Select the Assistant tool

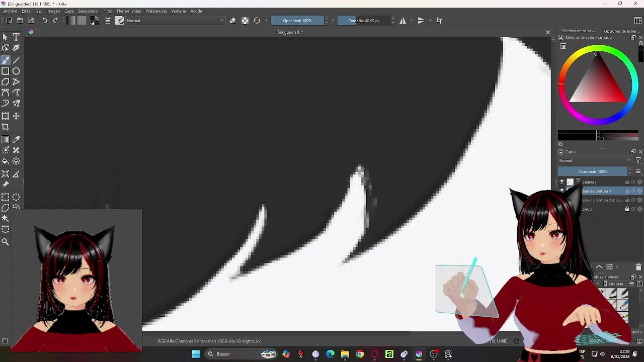6,174
